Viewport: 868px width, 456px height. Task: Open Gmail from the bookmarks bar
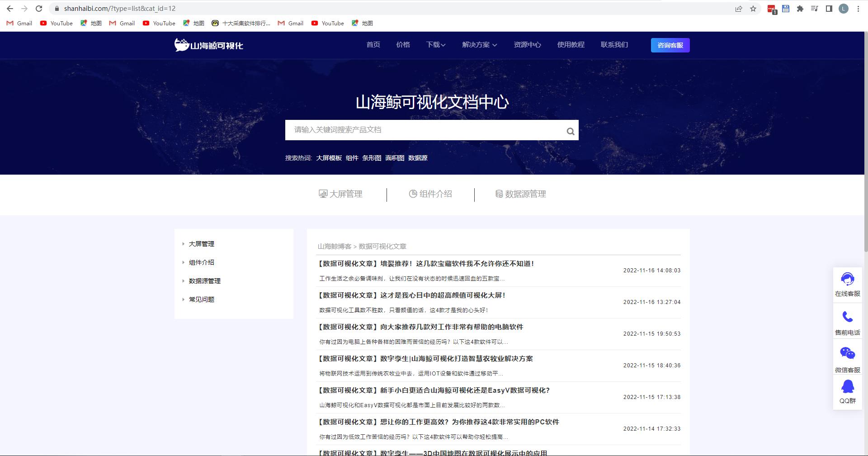(x=19, y=23)
